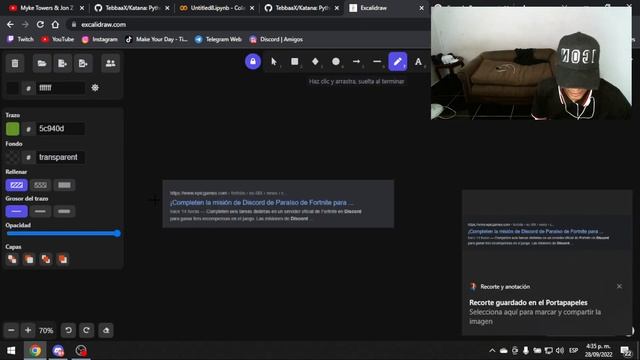Edit stroke hex field 5c940d
The image size is (640, 360).
(x=60, y=129)
